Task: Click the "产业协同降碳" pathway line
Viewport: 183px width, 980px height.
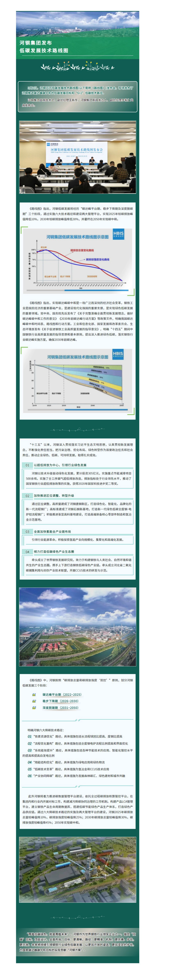Action: point(76,776)
